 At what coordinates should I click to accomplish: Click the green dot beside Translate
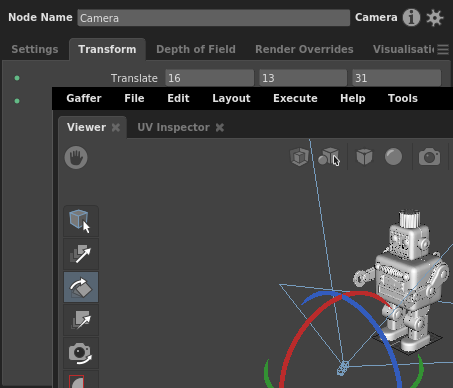click(x=17, y=78)
